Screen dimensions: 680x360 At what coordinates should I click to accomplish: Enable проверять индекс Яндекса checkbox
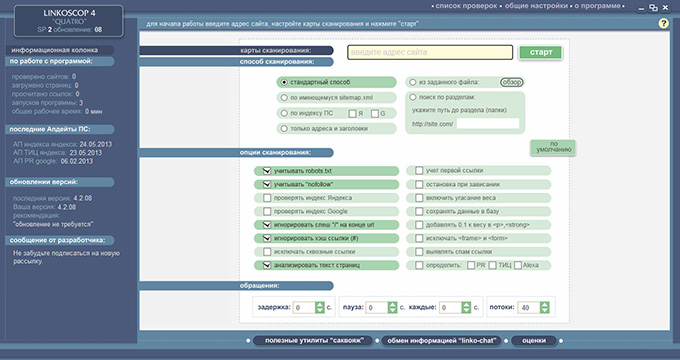(267, 198)
